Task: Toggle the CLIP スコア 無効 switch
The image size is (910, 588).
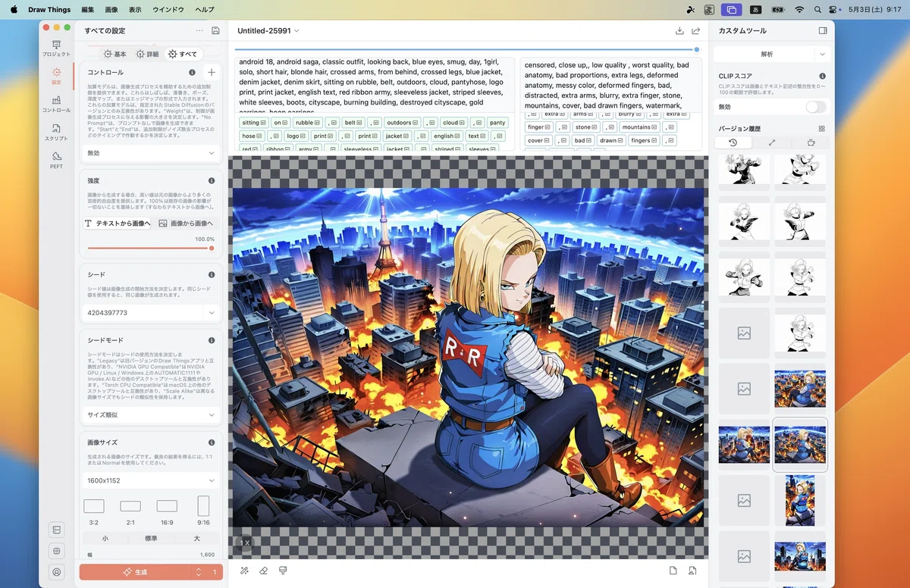Action: pyautogui.click(x=816, y=107)
